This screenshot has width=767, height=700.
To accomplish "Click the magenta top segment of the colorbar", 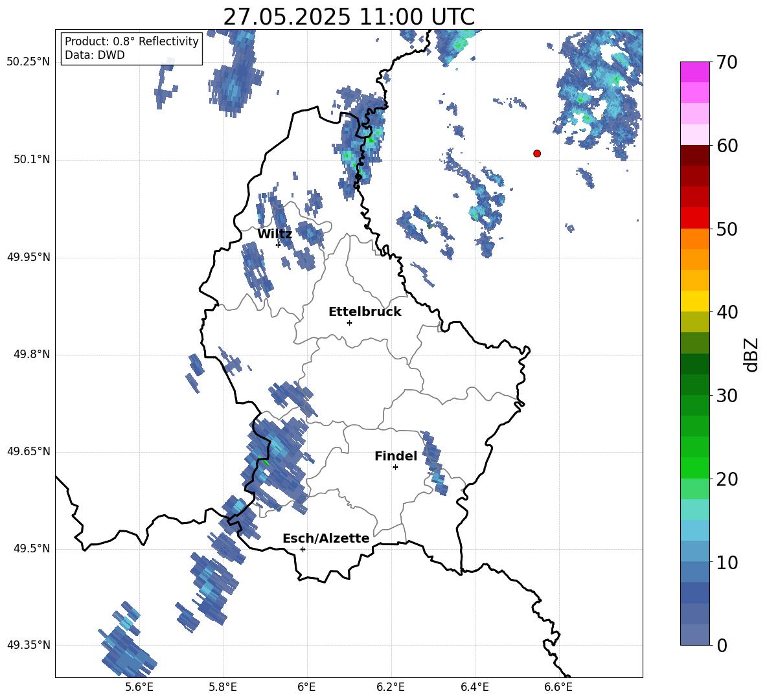I will click(694, 72).
